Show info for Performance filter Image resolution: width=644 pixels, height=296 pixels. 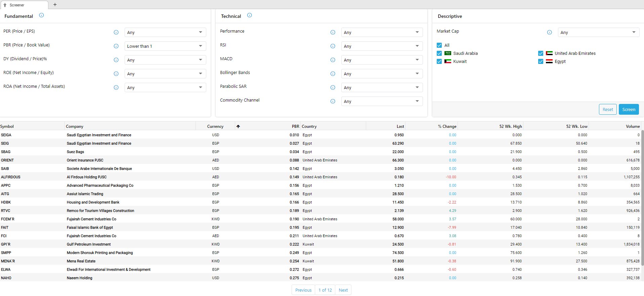pos(333,32)
